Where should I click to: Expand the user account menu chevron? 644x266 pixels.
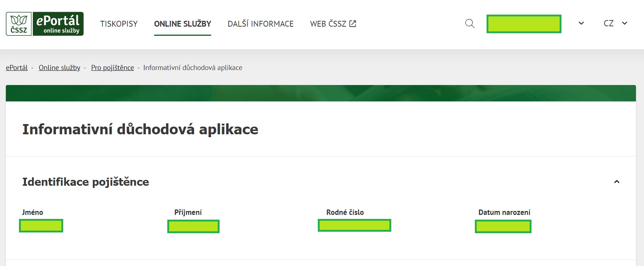[581, 23]
